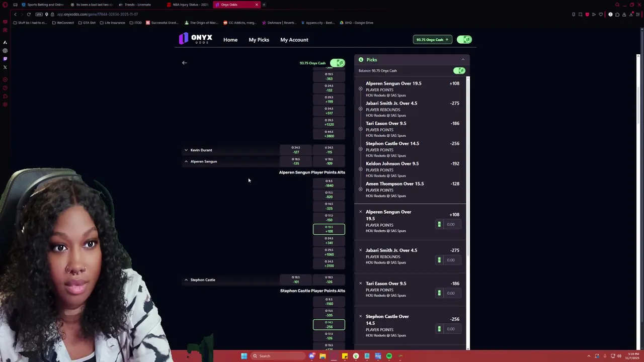The width and height of the screenshot is (644, 362).
Task: Select Sengun alt Over 34.5 +3100
Action: point(329,263)
